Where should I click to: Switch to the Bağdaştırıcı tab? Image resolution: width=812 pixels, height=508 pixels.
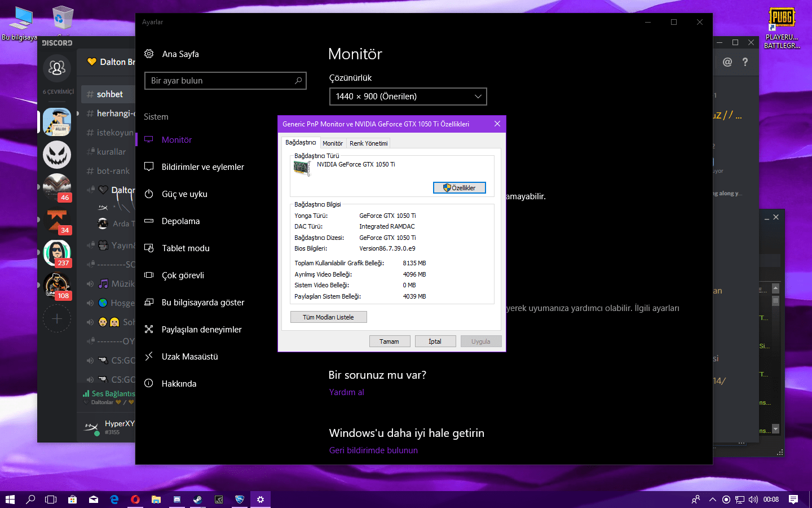tap(301, 143)
